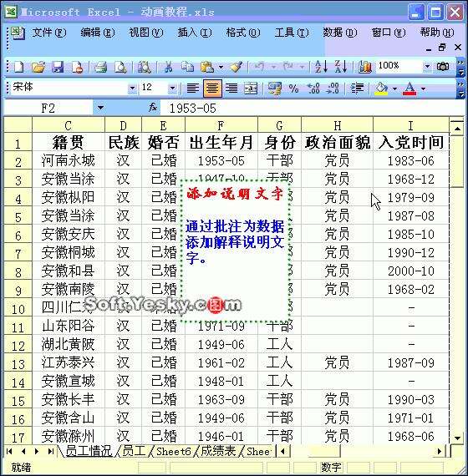Save the workbook with the floppy disk icon
The image size is (468, 476).
pos(58,67)
